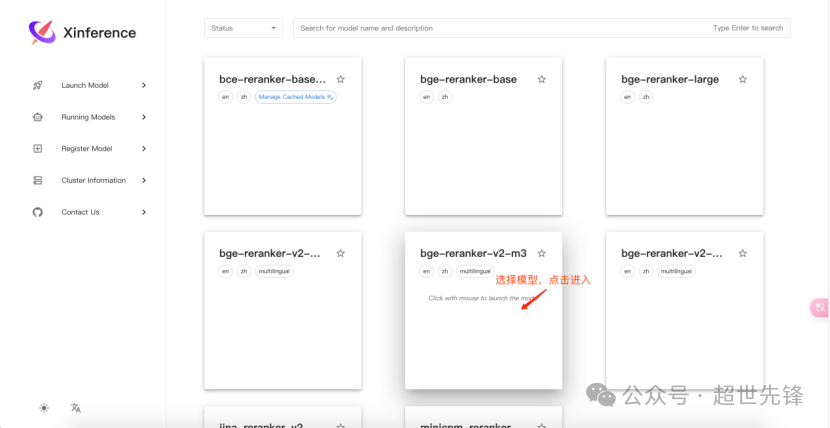Click the multilingual tag on bge-reranker-v2-m3

click(475, 271)
